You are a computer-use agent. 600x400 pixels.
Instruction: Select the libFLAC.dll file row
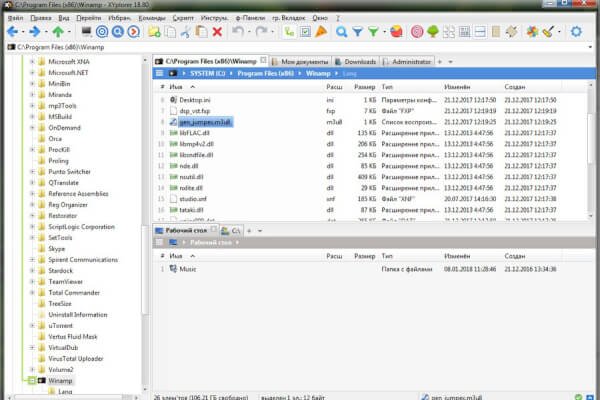click(369, 133)
